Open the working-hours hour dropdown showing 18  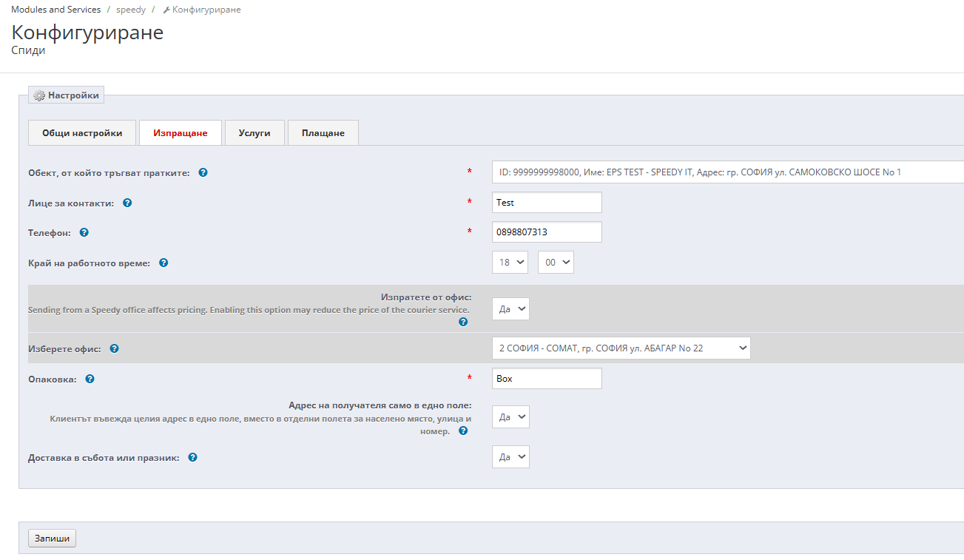[x=510, y=262]
